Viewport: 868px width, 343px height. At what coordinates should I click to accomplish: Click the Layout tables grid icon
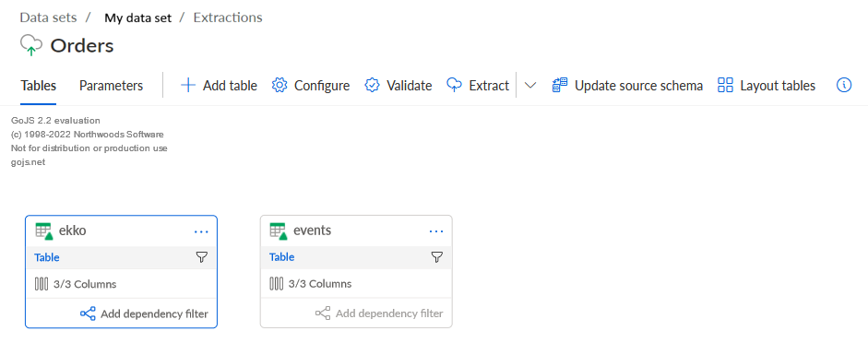(725, 85)
